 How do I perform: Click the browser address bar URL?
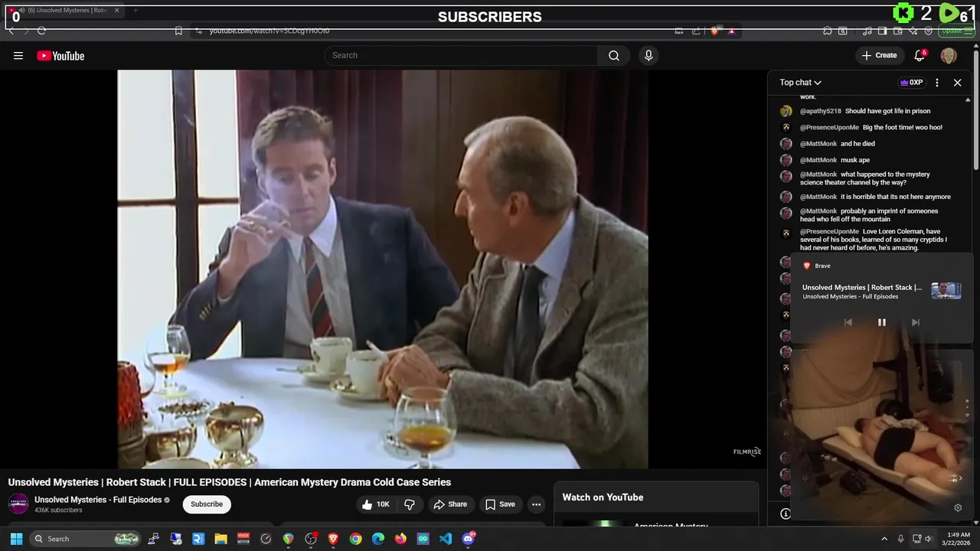click(269, 31)
